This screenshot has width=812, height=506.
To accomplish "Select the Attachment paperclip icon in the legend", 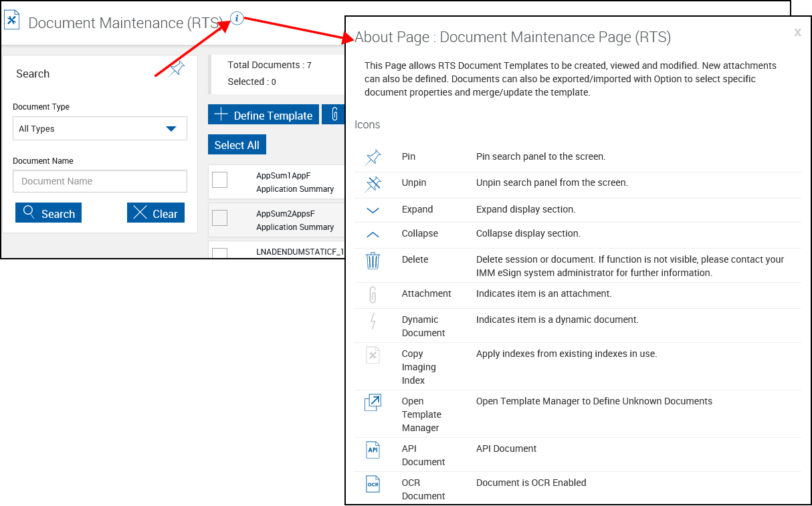I will 373,295.
